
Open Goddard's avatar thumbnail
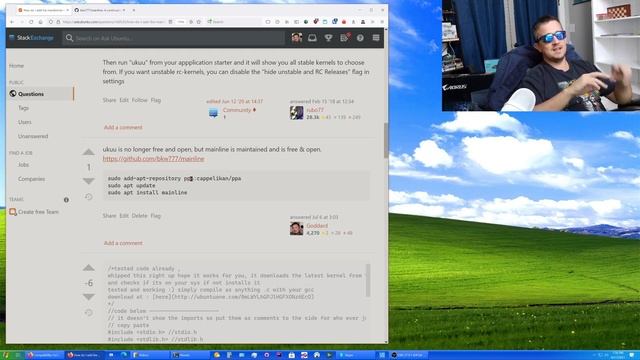click(296, 229)
